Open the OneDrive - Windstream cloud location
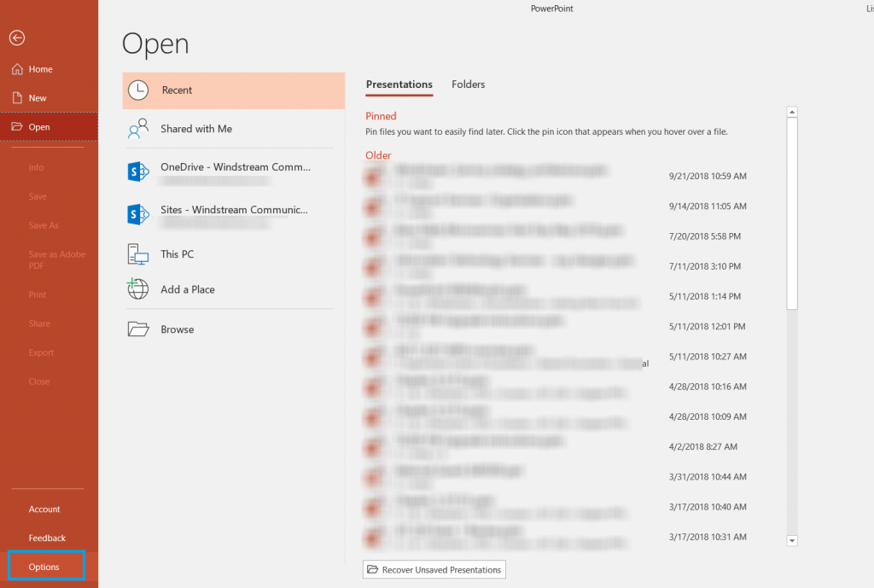This screenshot has width=874, height=588. (x=137, y=172)
